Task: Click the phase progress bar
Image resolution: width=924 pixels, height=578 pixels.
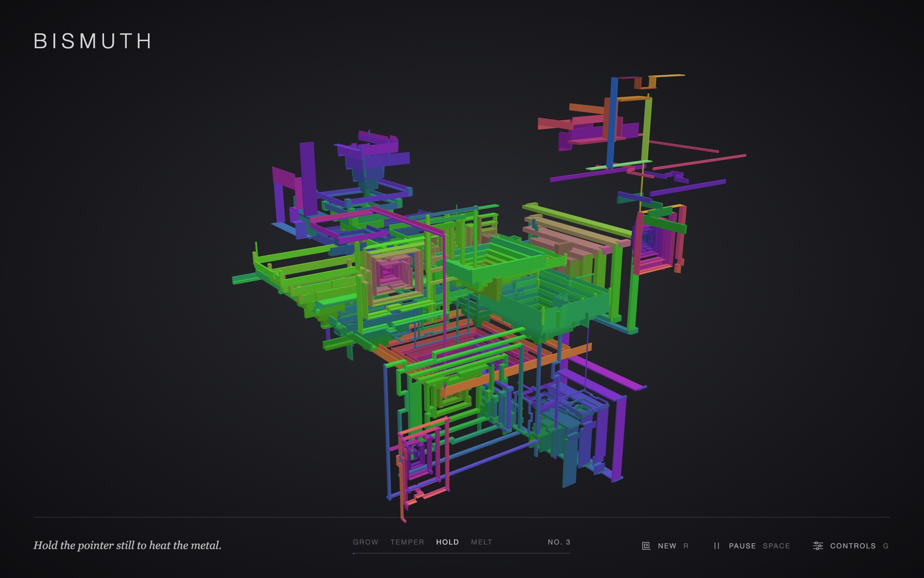Action: coord(462,553)
